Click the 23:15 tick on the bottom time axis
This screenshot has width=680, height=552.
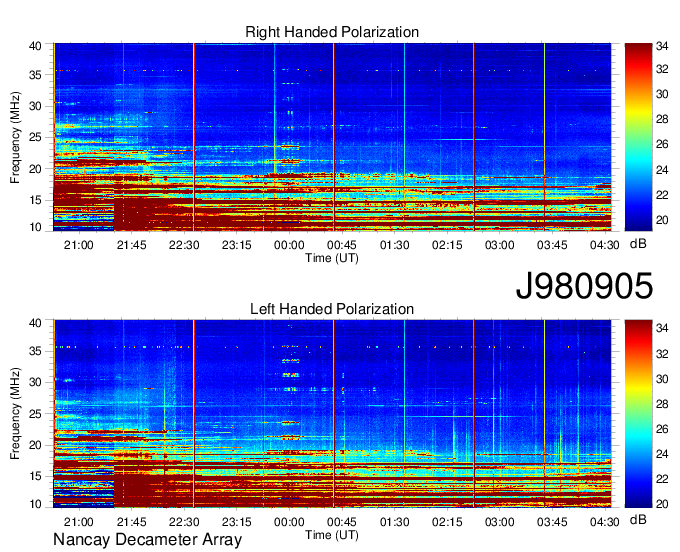(x=237, y=522)
